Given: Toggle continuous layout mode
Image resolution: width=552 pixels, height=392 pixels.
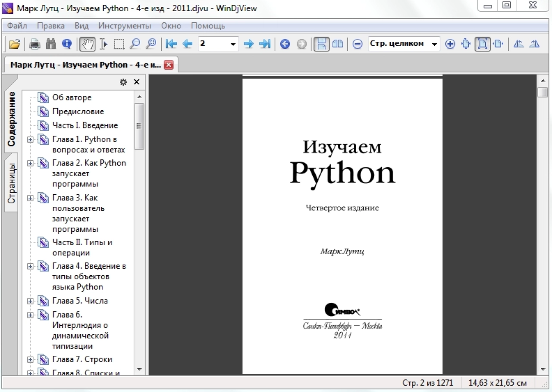Looking at the screenshot, I should [x=322, y=44].
